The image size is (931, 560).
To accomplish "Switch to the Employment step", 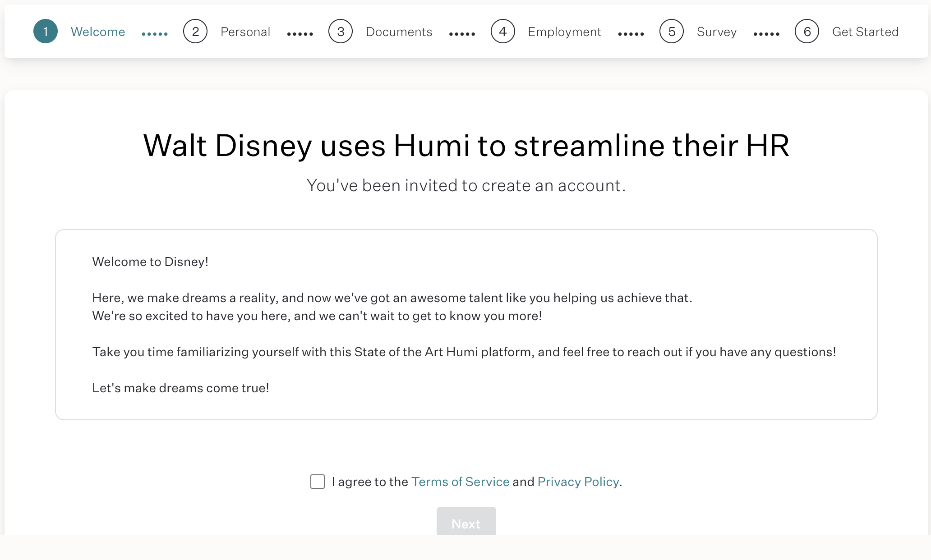I will [x=564, y=32].
